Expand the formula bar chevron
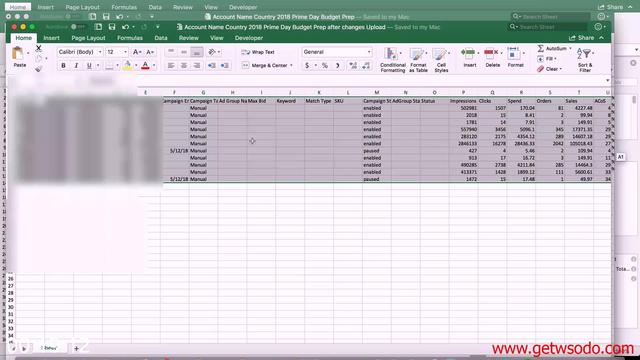Image resolution: width=640 pixels, height=360 pixels. (607, 80)
